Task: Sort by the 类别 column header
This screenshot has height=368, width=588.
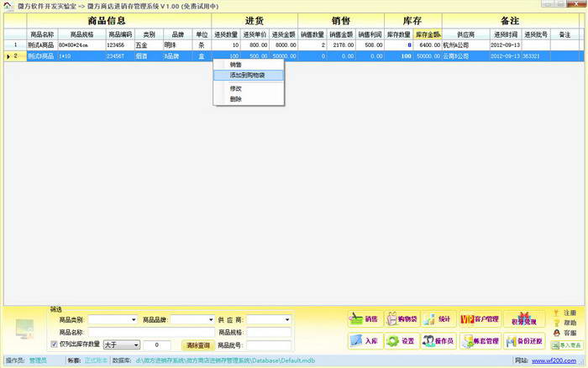Action: pyautogui.click(x=149, y=34)
